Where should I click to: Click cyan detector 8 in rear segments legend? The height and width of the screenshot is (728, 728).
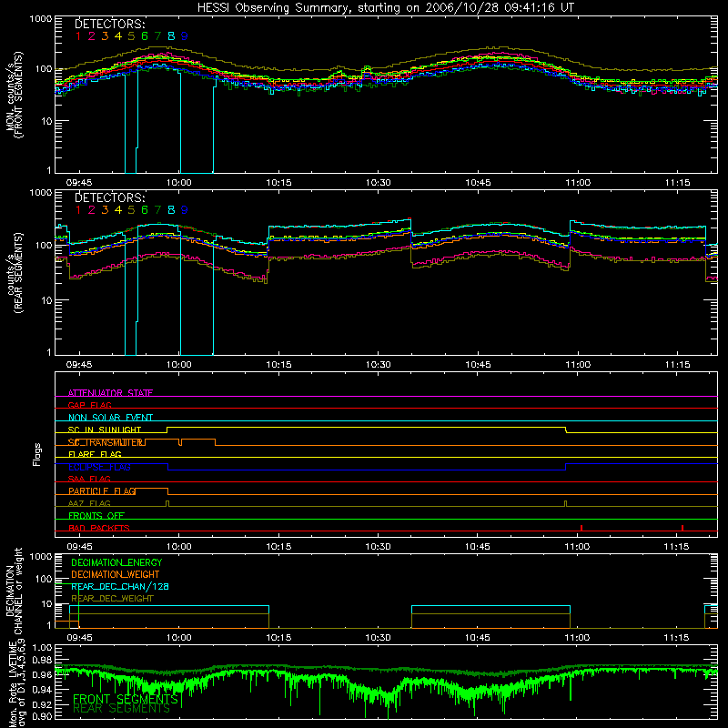(x=171, y=210)
